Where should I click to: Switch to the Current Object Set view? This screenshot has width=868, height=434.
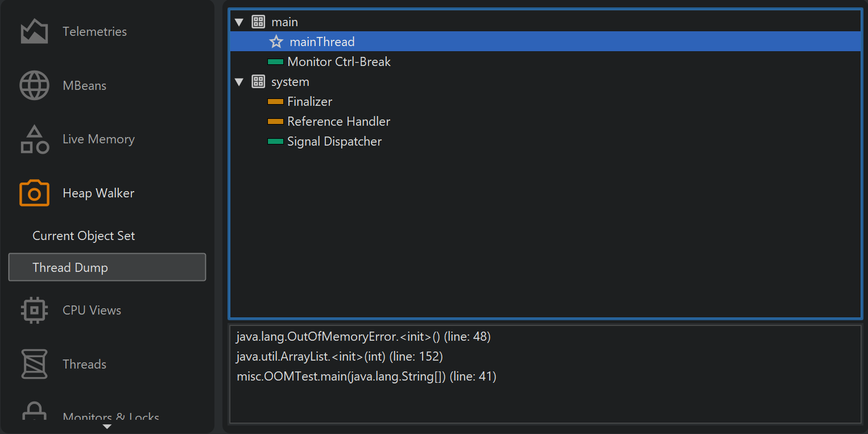(84, 236)
